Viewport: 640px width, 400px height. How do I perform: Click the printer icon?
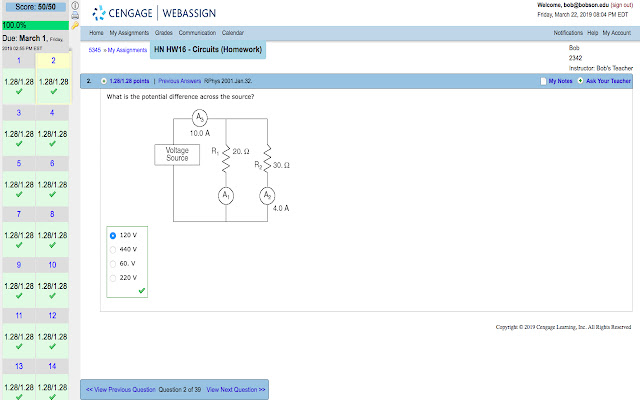click(75, 16)
